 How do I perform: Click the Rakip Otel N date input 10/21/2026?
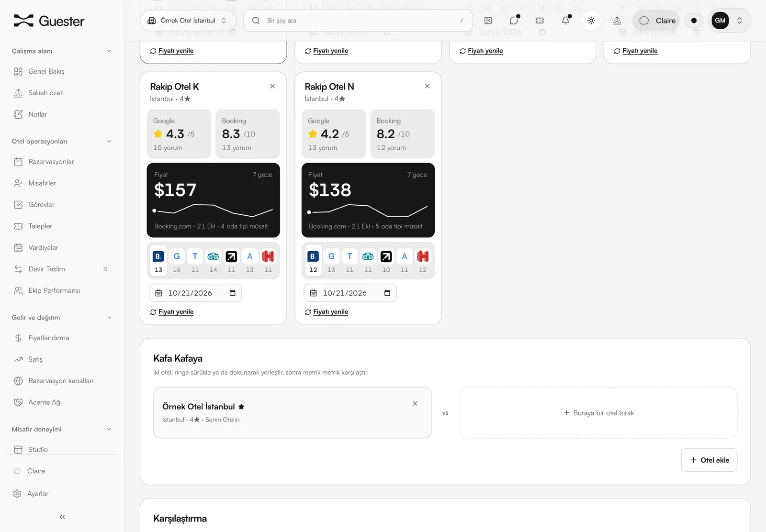(350, 293)
